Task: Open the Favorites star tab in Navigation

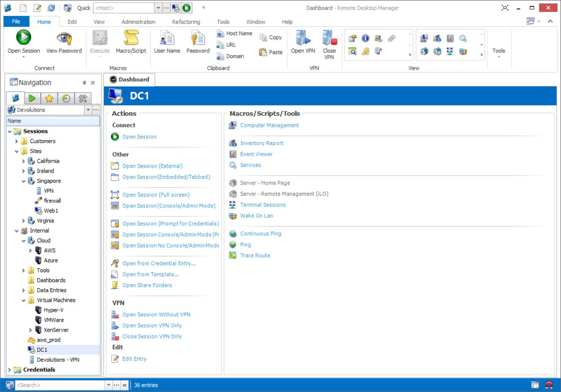Action: [49, 98]
